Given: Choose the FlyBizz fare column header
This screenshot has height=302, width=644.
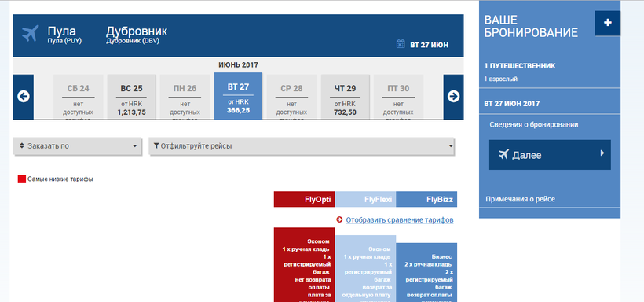Looking at the screenshot, I should click(426, 200).
